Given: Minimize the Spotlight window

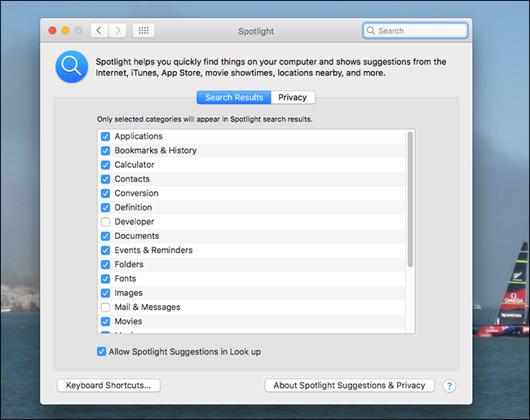Looking at the screenshot, I should (65, 31).
